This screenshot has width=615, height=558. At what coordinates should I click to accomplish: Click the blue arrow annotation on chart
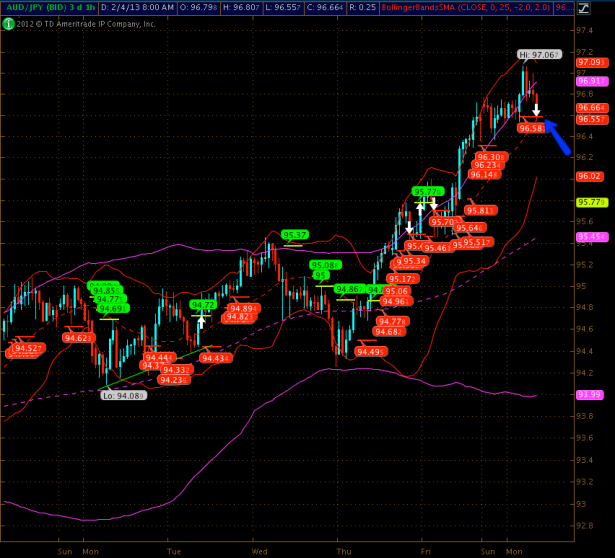tap(558, 133)
